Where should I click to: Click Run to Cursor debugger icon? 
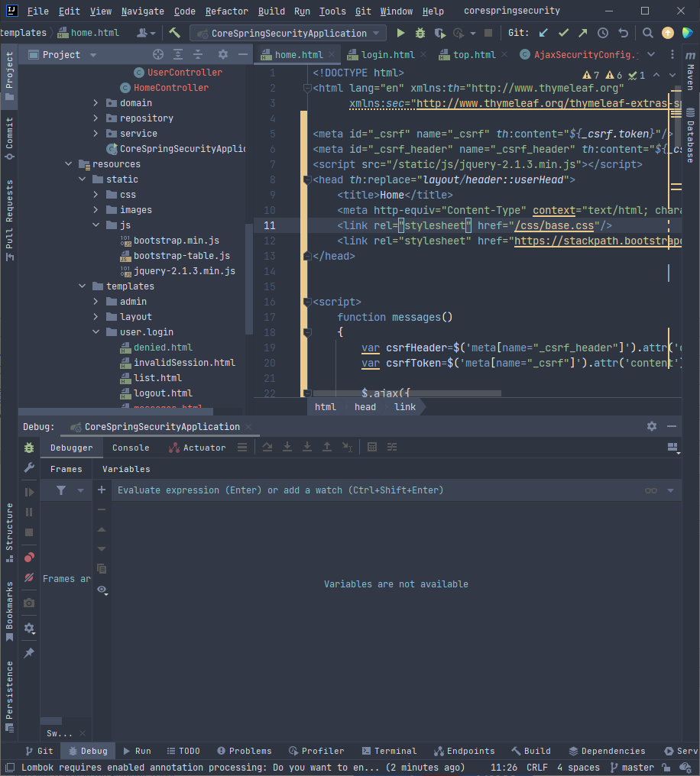pos(347,447)
